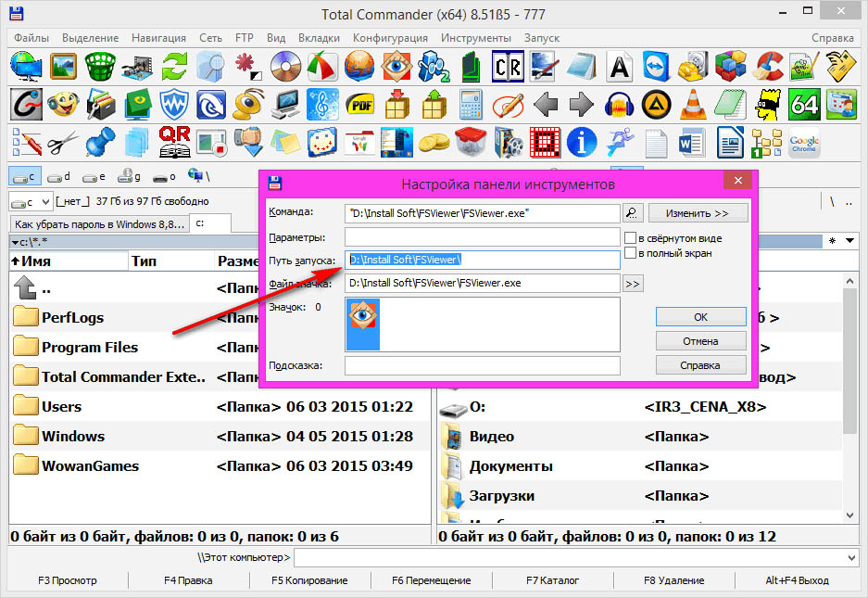868x598 pixels.
Task: Select the FSViewer icon thumbnail in Значок list
Action: click(362, 324)
